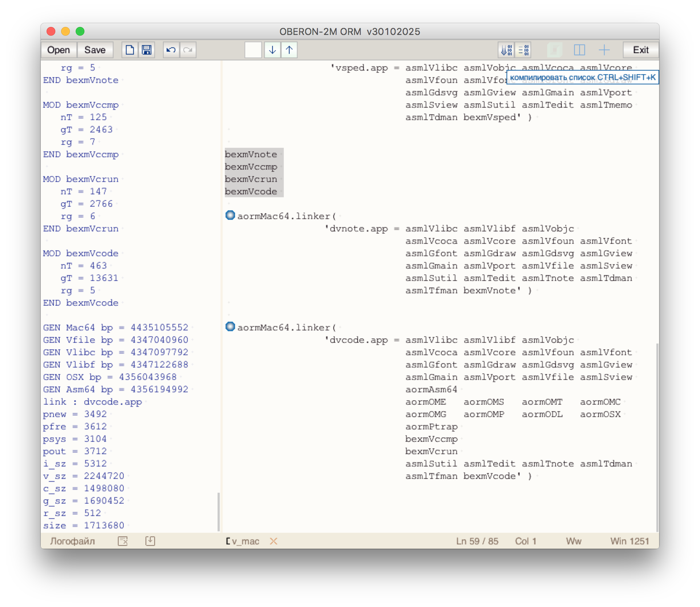Close the v_mac tab
This screenshot has width=700, height=607.
pos(274,541)
